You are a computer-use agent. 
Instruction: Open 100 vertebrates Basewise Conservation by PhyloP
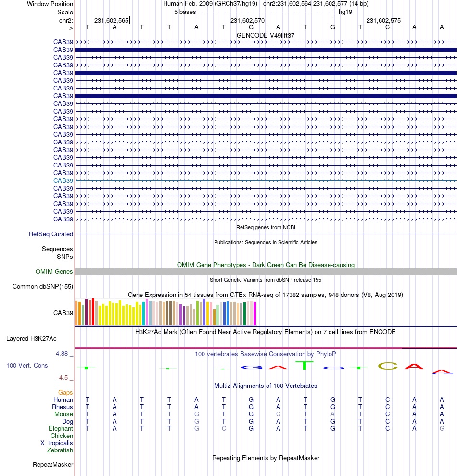point(266,354)
